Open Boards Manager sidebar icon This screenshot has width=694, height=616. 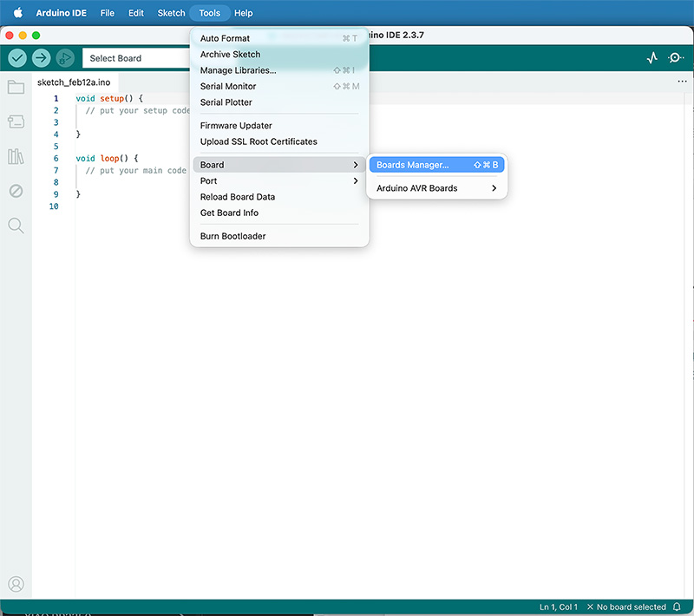pos(16,121)
